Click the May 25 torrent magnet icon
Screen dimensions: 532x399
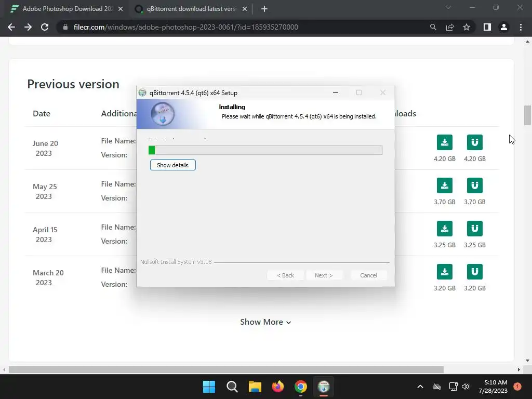coord(475,185)
